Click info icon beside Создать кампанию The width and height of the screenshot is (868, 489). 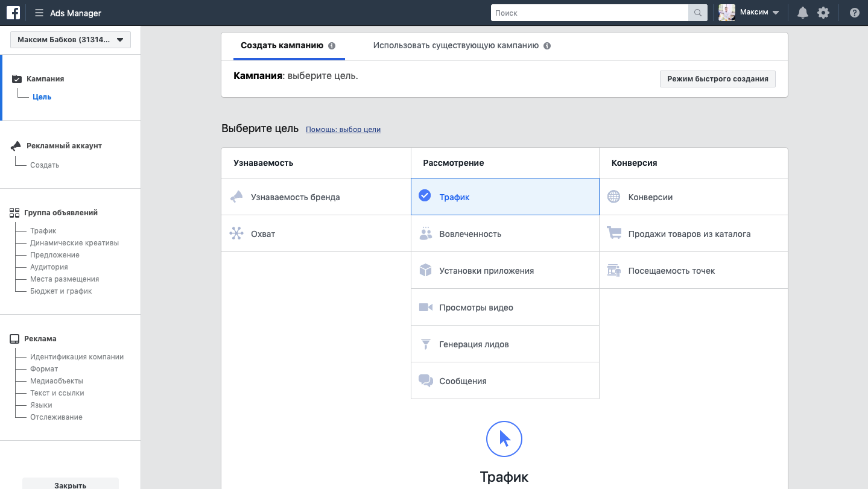tap(332, 46)
